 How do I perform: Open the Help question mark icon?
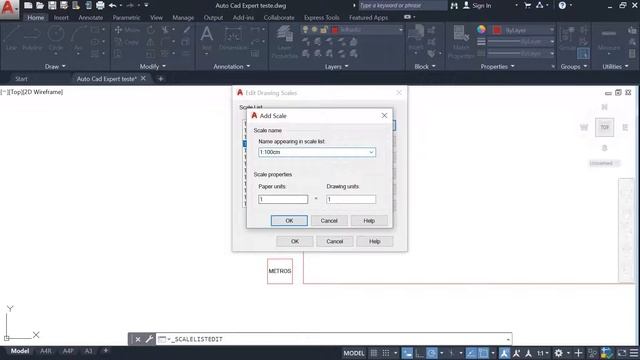(x=562, y=5)
